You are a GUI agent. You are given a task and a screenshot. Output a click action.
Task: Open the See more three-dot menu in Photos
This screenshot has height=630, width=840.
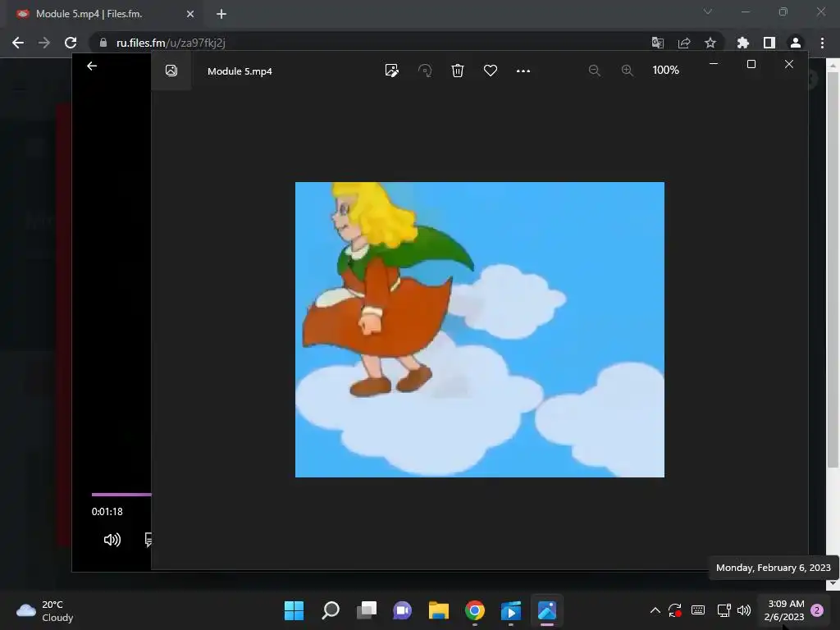[523, 71]
